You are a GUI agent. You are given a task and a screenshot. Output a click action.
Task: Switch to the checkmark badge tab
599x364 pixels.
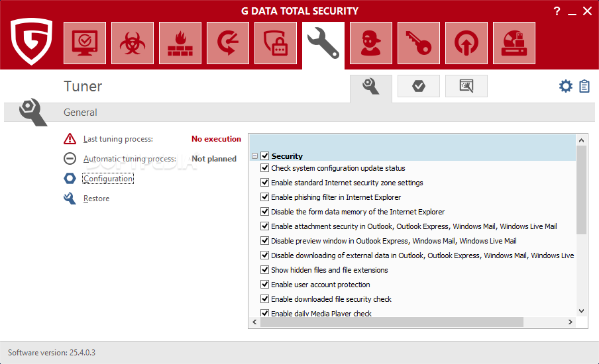pos(419,86)
